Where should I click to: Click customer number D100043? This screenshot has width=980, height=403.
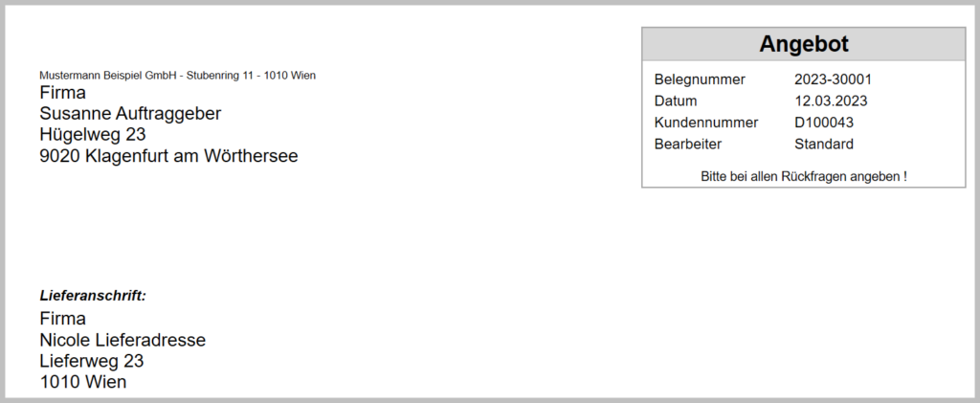[x=824, y=123]
